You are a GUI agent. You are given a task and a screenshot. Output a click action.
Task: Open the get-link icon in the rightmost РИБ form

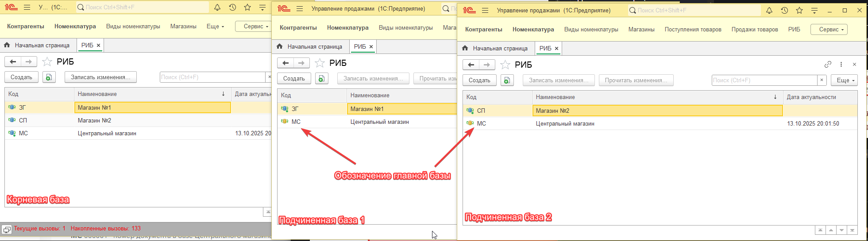point(828,65)
